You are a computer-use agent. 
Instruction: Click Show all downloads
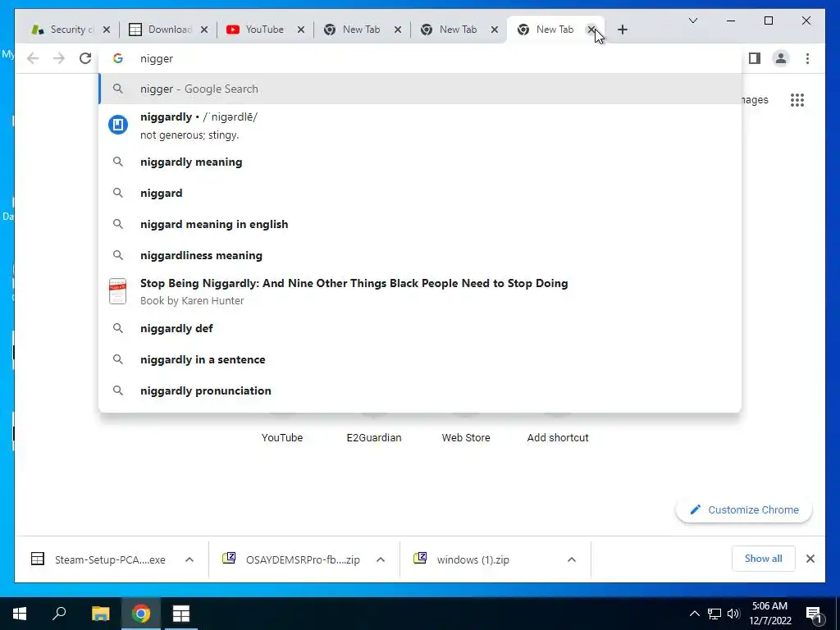pyautogui.click(x=763, y=559)
